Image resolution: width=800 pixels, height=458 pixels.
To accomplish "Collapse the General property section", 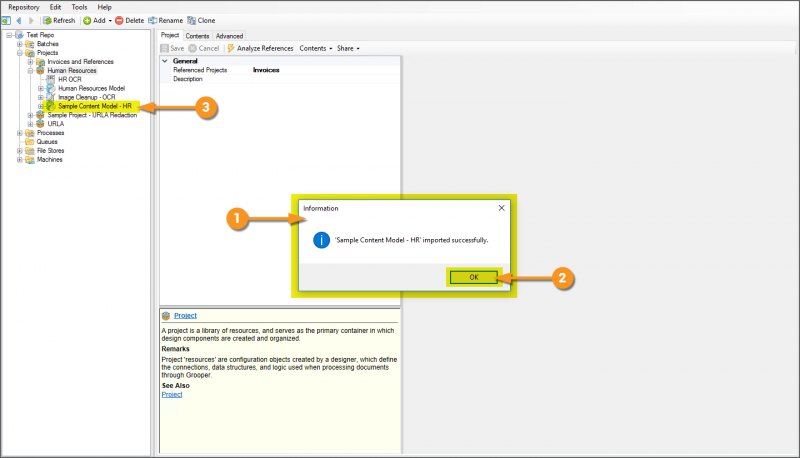I will click(x=165, y=61).
